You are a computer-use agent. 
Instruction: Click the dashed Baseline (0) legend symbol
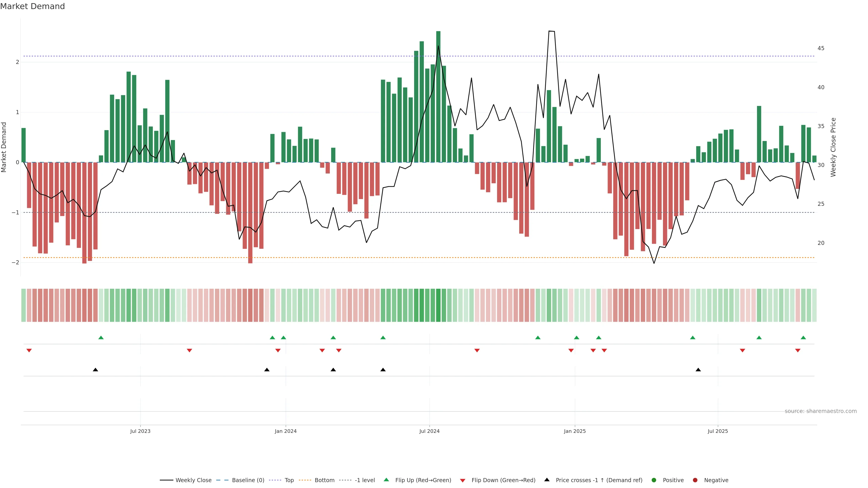tap(222, 480)
